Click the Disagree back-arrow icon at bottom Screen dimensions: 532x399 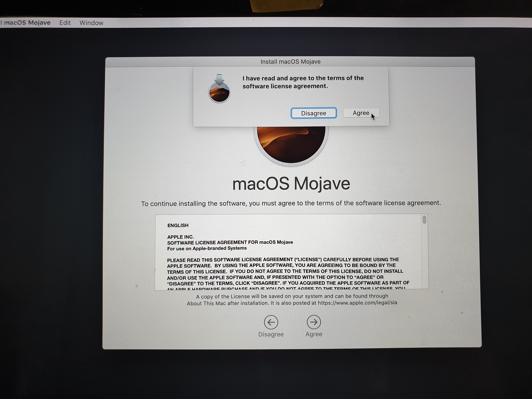click(x=271, y=322)
